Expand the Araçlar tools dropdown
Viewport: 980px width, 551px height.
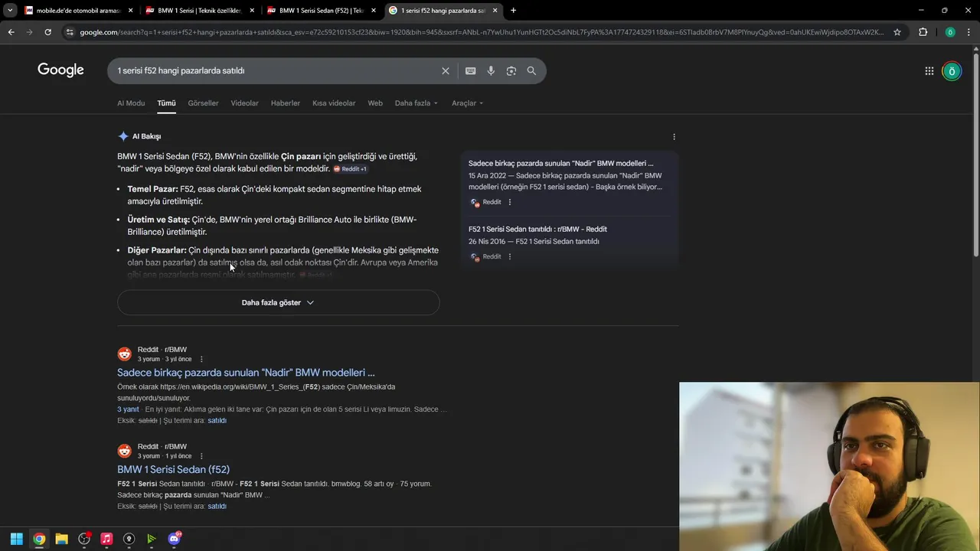467,103
